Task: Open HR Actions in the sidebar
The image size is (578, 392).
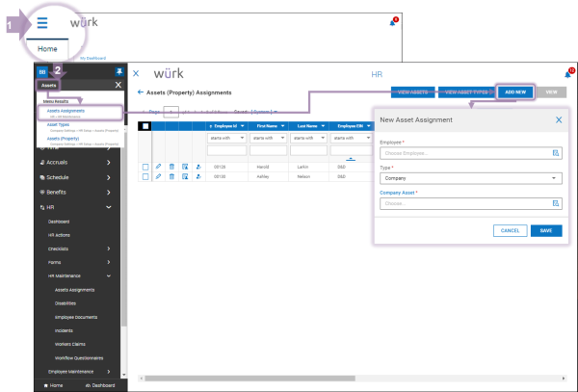Action: click(59, 235)
